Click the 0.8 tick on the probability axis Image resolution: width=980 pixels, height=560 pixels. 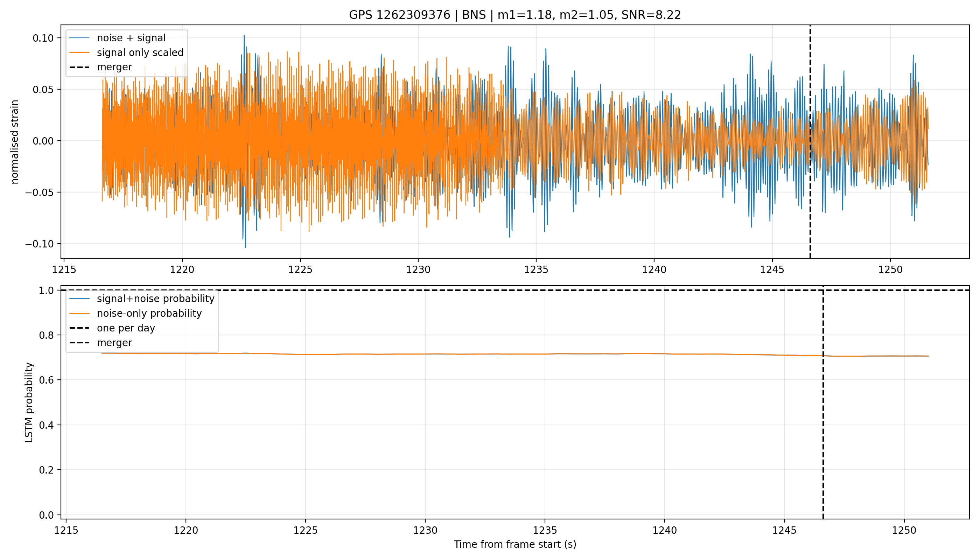[x=47, y=335]
